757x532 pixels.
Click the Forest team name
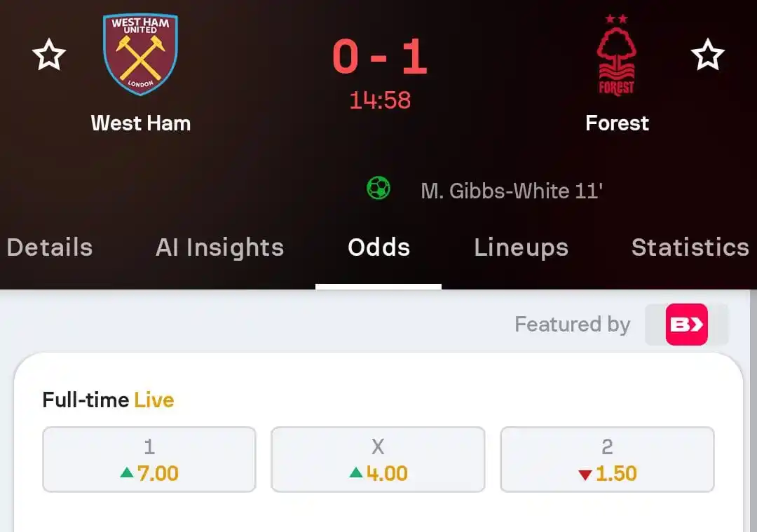[x=617, y=123]
